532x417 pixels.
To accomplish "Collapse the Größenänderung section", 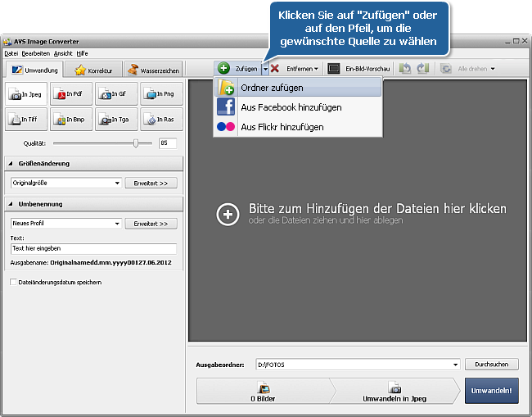I will (x=11, y=163).
